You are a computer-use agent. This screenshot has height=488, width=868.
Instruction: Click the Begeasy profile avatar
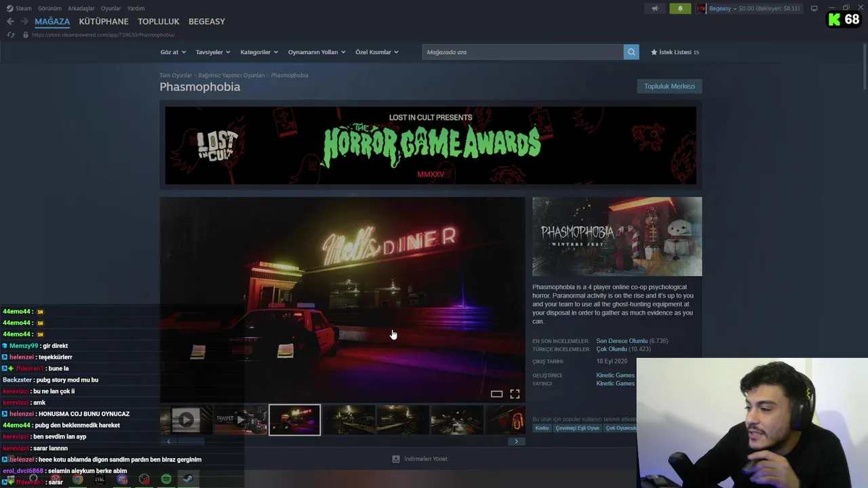click(701, 8)
